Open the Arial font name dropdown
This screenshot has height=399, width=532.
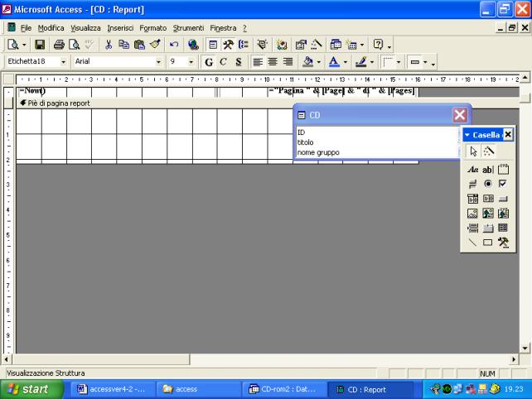click(x=159, y=61)
